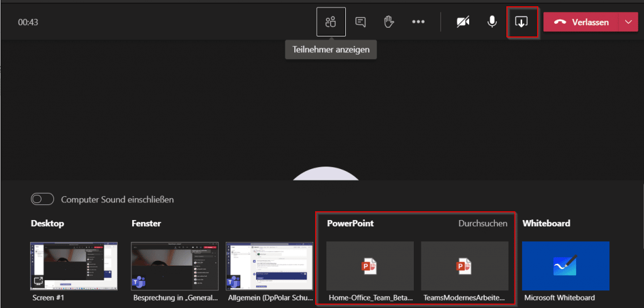Click the Computer Sound einschließen label
The image size is (644, 308).
click(118, 200)
